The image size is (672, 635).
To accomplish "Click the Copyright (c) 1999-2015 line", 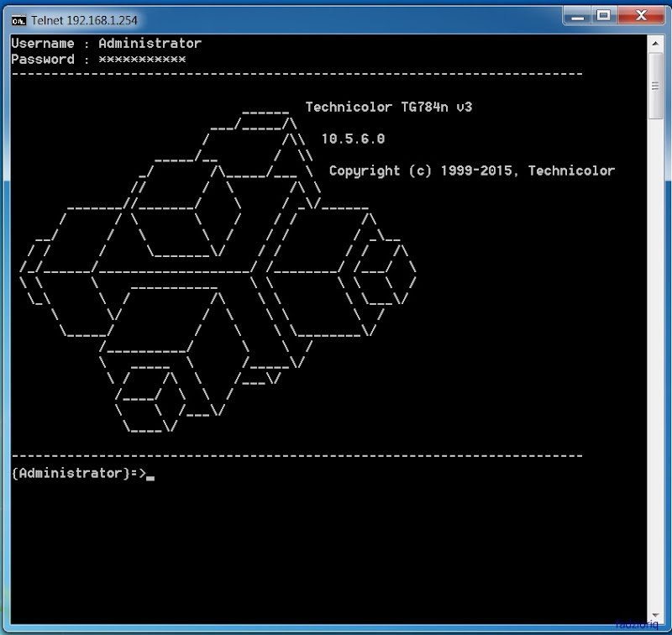I will pyautogui.click(x=472, y=171).
